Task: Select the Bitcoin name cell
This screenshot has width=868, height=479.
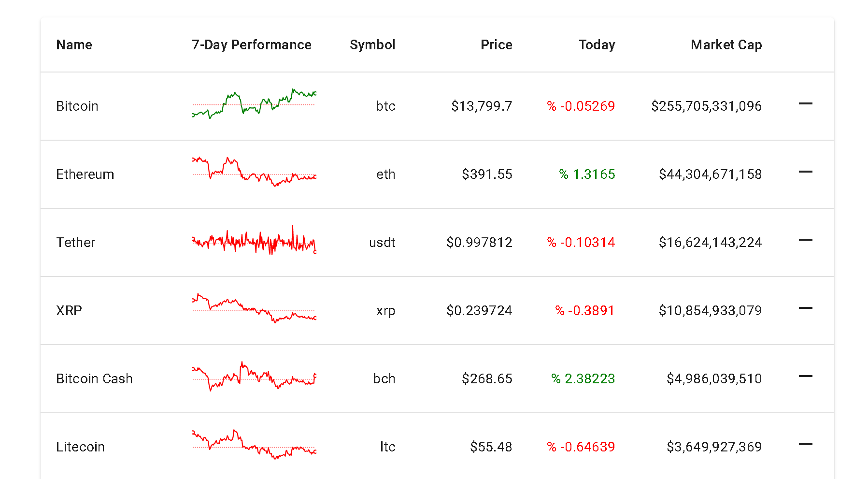Action: 77,106
